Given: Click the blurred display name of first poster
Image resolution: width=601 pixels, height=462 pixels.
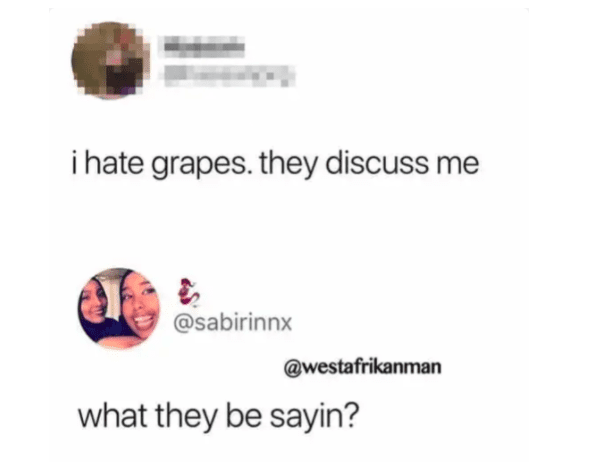Looking at the screenshot, I should pos(204,47).
